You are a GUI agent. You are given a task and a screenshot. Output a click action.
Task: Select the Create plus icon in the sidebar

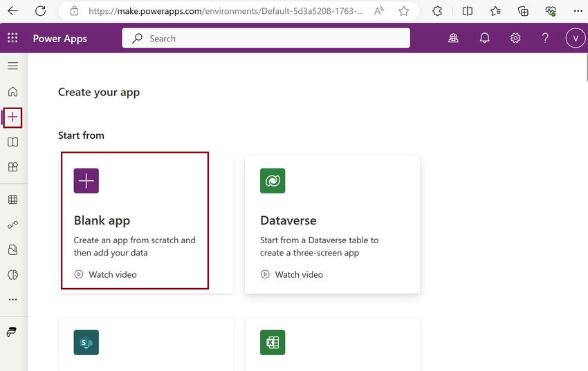coord(12,117)
